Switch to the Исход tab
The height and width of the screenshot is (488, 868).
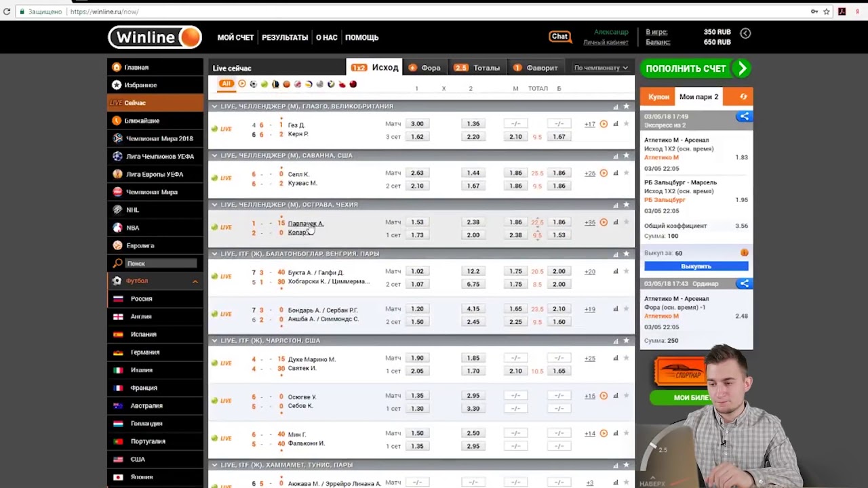(x=375, y=67)
